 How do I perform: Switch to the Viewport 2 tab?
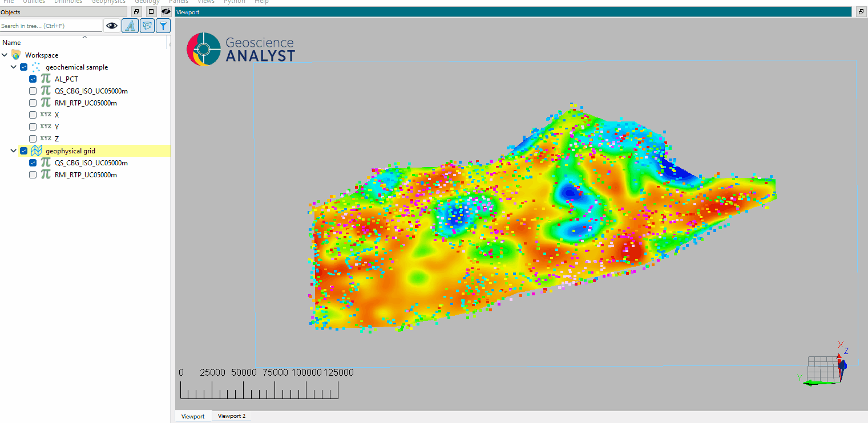[231, 416]
